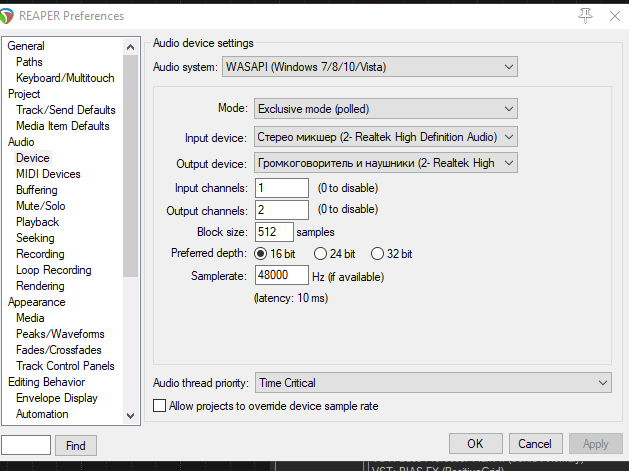Open the Output device dropdown
This screenshot has height=471, width=629.
[385, 163]
